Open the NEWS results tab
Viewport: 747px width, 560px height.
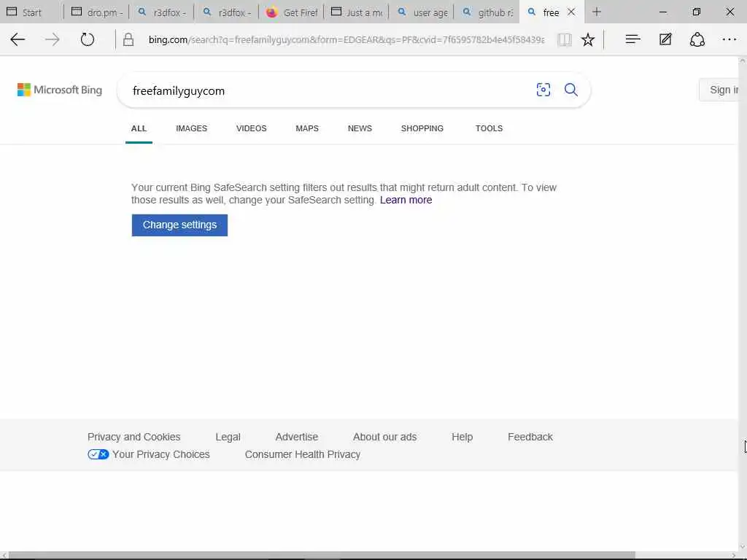pyautogui.click(x=360, y=128)
